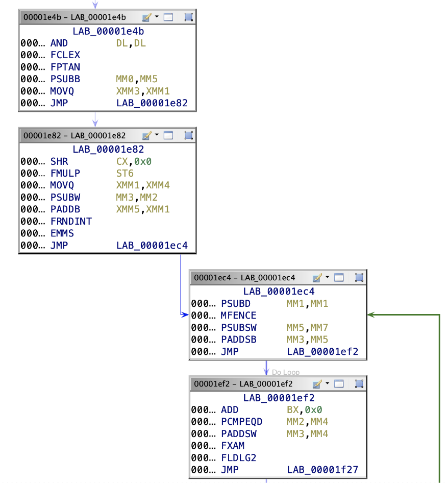Click the group vertices icon on block 00001e82
The height and width of the screenshot is (483, 448).
(x=189, y=135)
